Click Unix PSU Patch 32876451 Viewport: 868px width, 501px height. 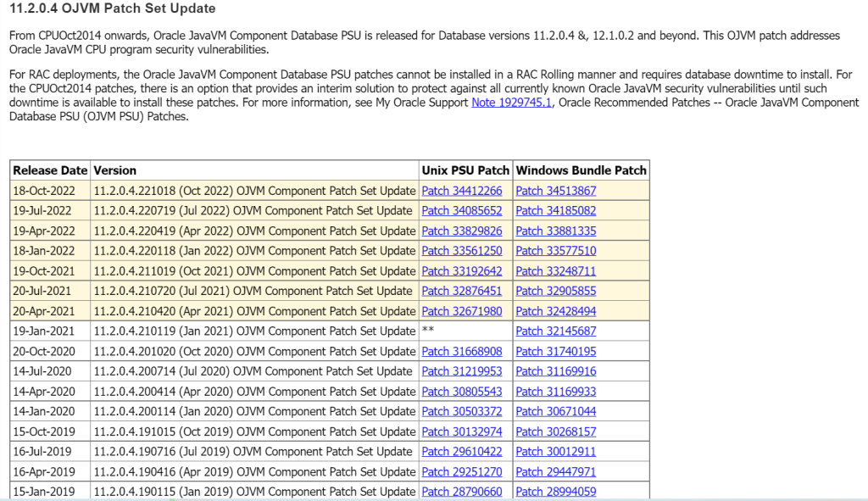pos(462,291)
